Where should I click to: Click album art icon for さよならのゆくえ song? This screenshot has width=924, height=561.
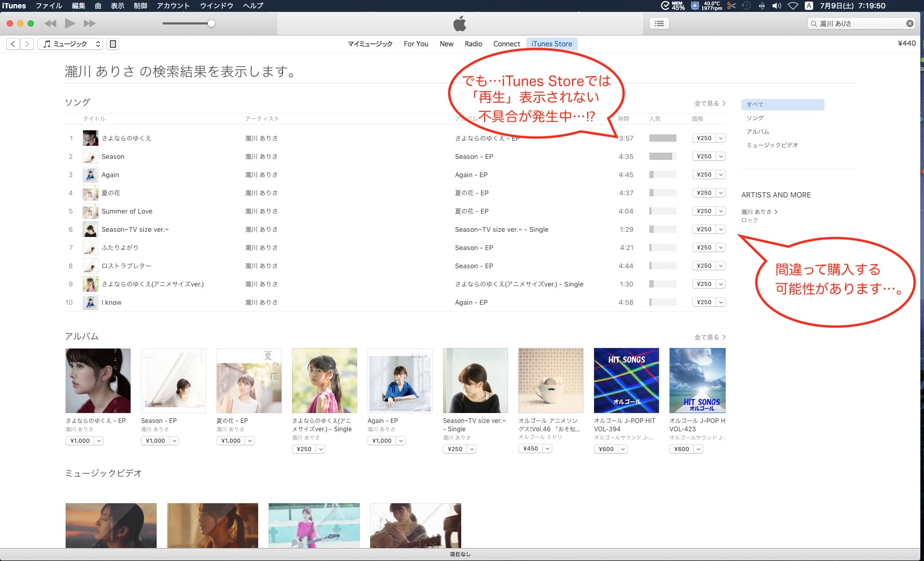pyautogui.click(x=91, y=138)
